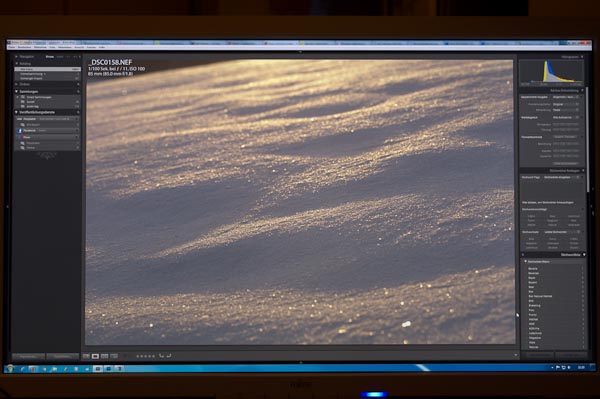Activate the Compare view icon
Image resolution: width=600 pixels, height=399 pixels.
click(104, 356)
